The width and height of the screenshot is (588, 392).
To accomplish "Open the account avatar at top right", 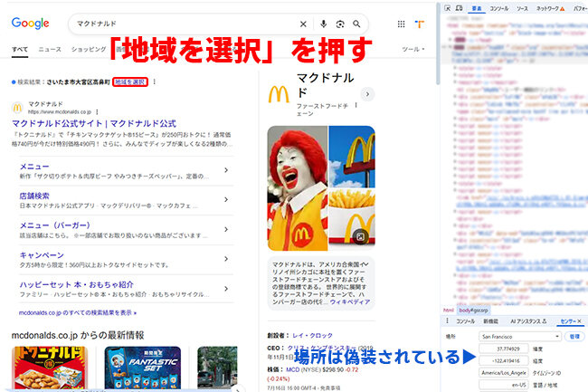I will pos(420,24).
